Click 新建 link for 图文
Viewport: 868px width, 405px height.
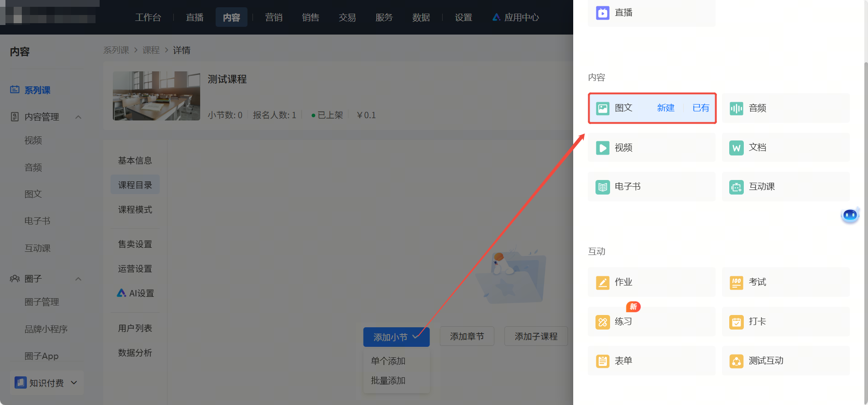point(666,108)
